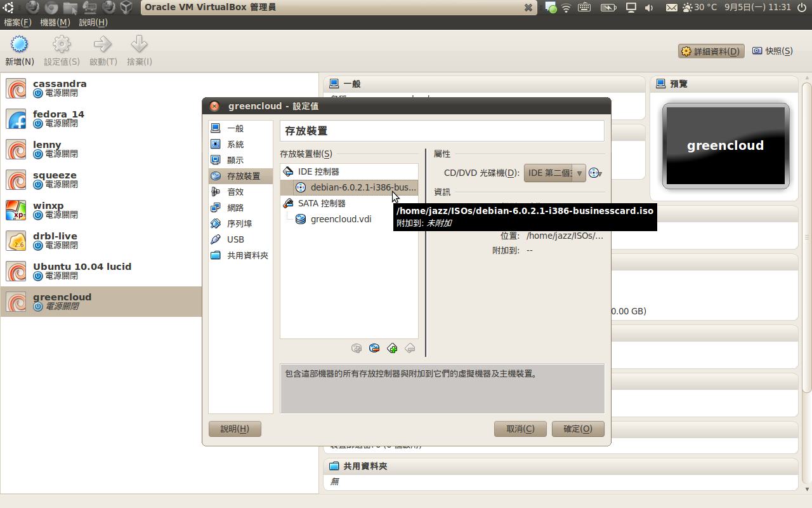812x508 pixels.
Task: Click the battery indicator in top panel
Action: 608,8
